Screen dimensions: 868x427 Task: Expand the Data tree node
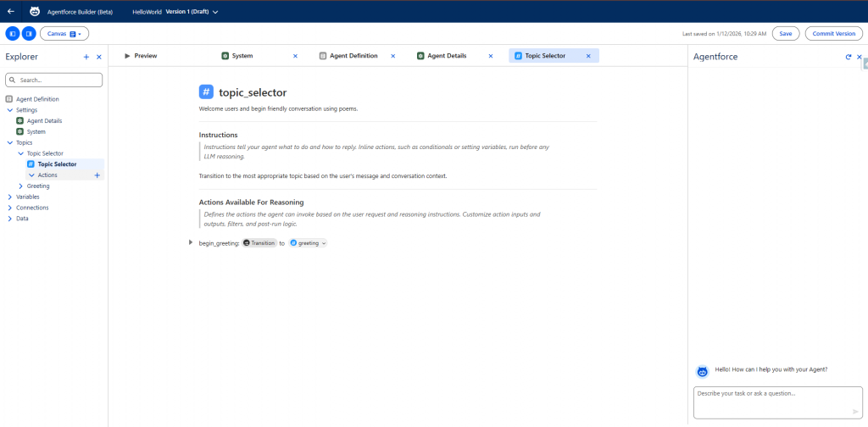click(10, 219)
